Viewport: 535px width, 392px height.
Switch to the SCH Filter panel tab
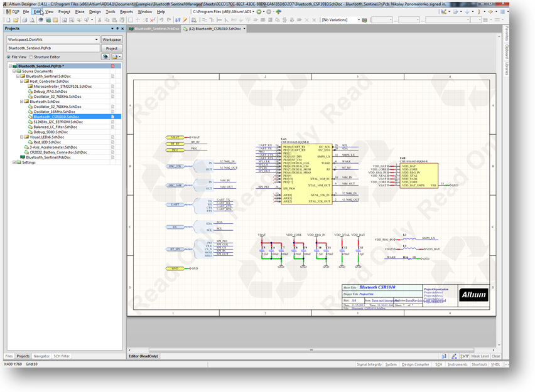(x=62, y=356)
